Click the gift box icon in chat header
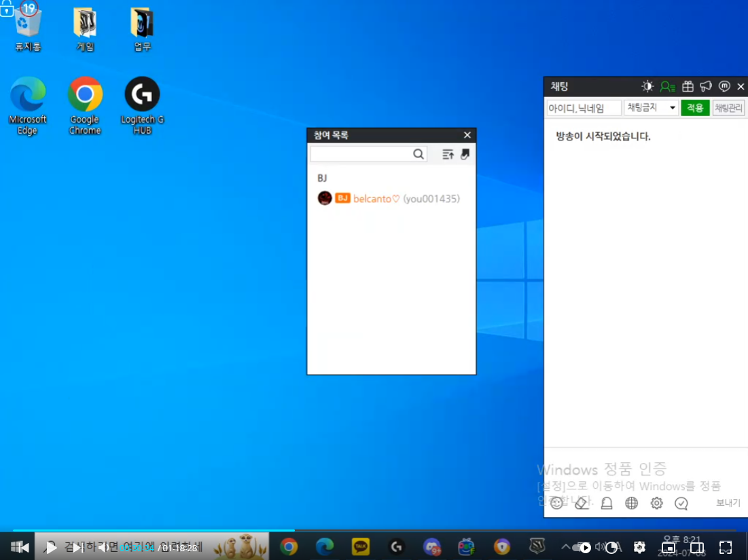748x560 pixels. 688,87
